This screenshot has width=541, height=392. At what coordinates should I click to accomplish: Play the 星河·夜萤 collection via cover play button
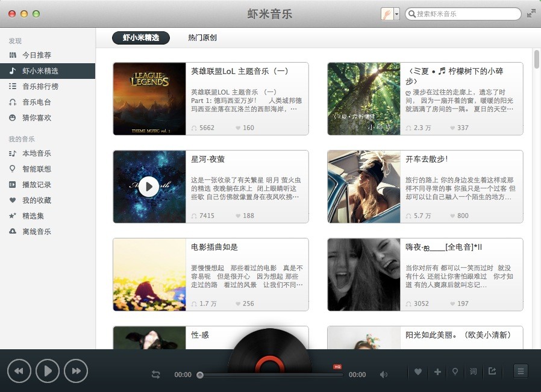click(149, 187)
